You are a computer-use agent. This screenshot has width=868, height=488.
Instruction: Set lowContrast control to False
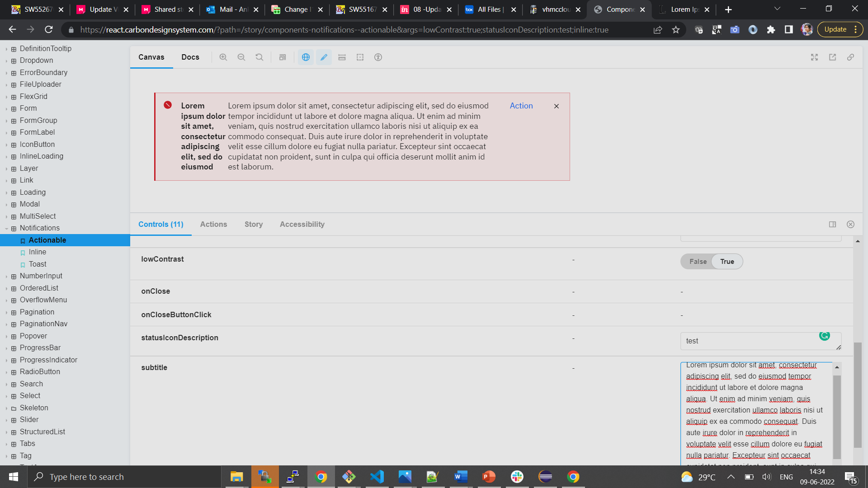tap(698, 261)
